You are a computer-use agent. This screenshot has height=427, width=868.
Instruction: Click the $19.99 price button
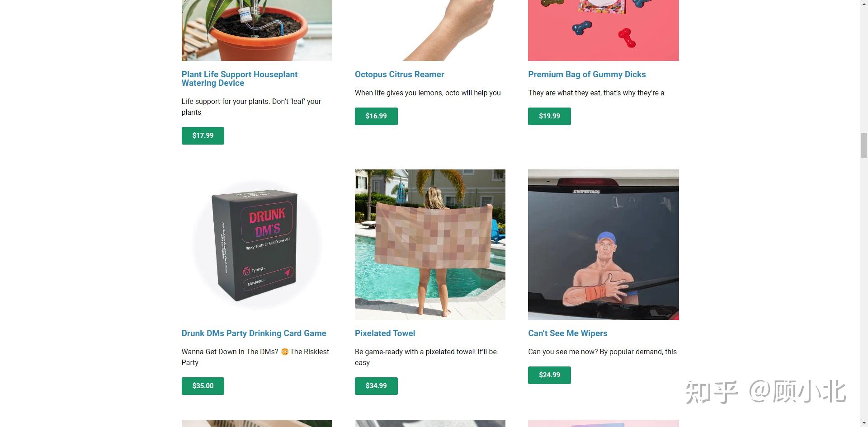549,116
